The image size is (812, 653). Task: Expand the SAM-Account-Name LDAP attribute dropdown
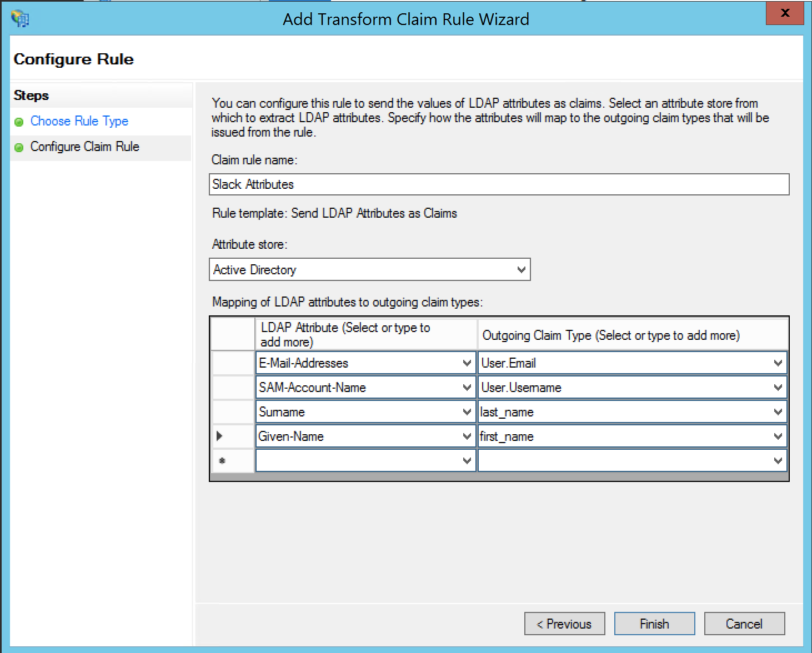click(467, 388)
